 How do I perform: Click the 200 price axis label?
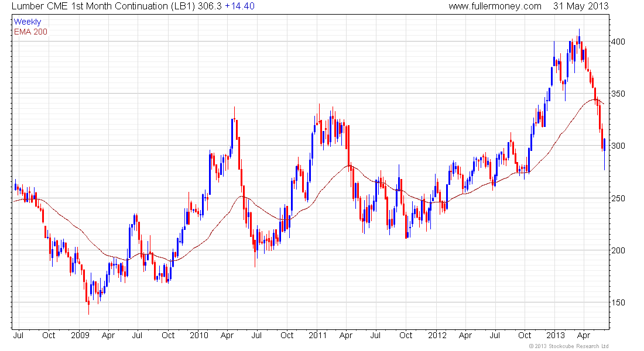618,250
